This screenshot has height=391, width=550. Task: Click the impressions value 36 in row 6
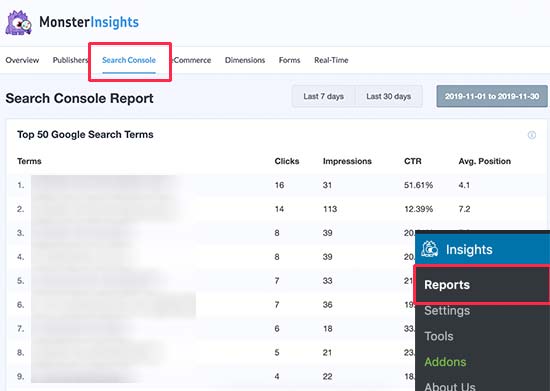pos(328,304)
